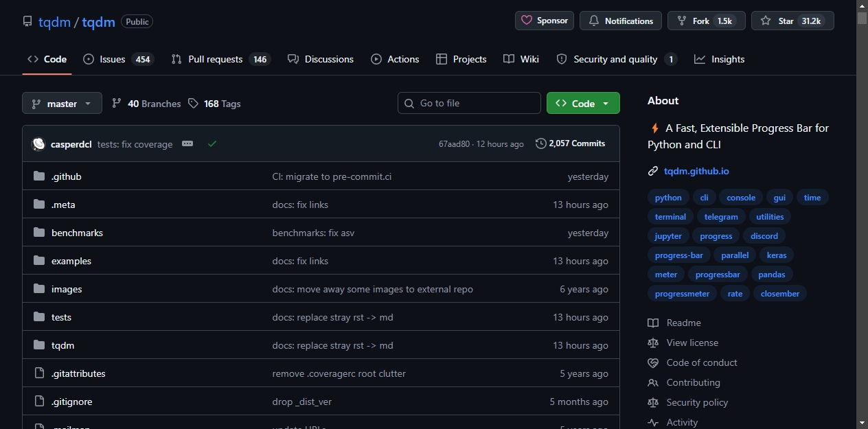
Task: Click the branch icon beside 40 Branches
Action: pyautogui.click(x=117, y=103)
